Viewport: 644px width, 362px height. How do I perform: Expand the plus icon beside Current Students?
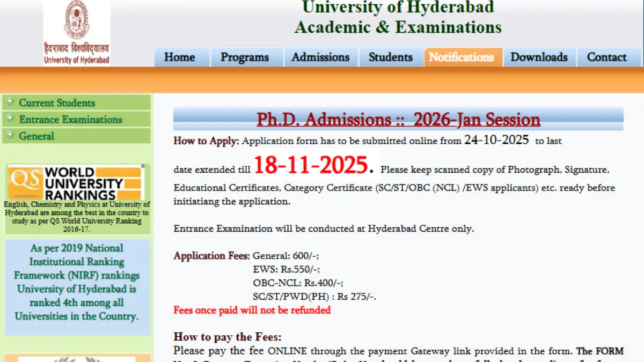point(10,102)
